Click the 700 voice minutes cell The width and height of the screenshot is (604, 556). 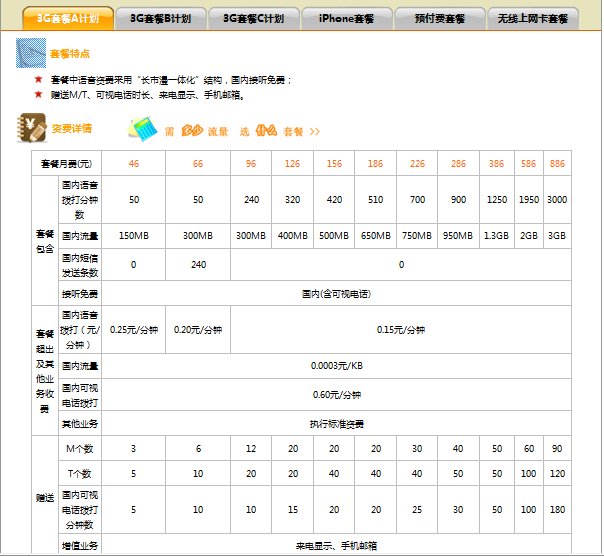[x=417, y=200]
